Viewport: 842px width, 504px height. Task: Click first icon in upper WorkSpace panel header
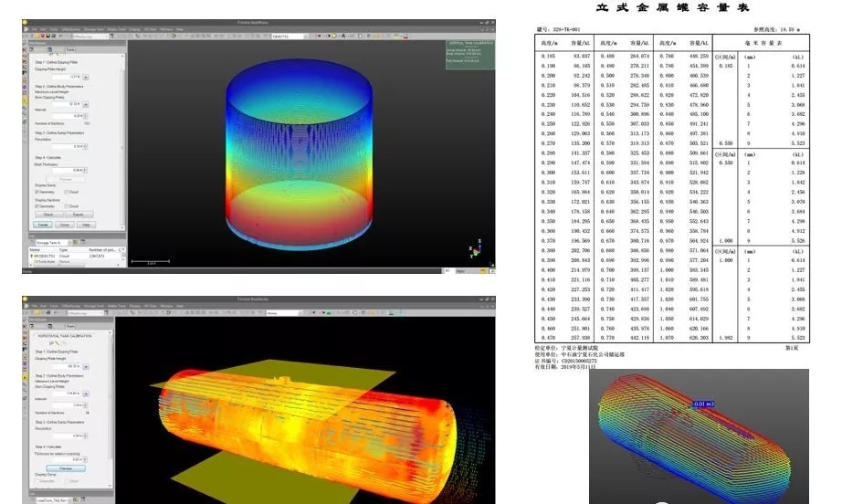coord(31,49)
